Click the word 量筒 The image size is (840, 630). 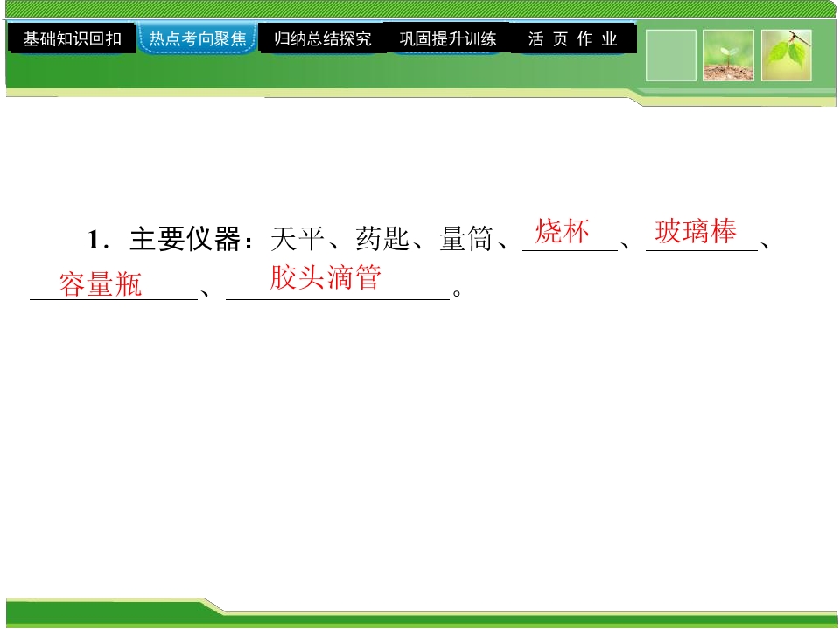(x=465, y=239)
